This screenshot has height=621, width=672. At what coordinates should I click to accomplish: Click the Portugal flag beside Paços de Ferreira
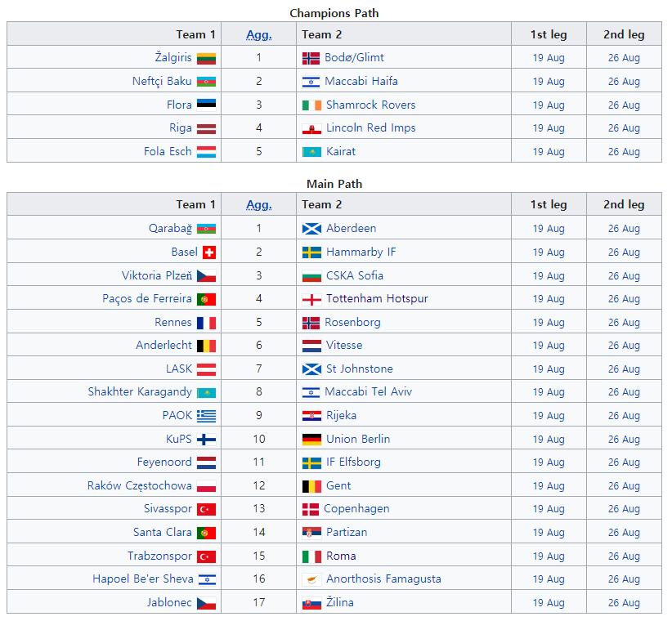tap(206, 299)
